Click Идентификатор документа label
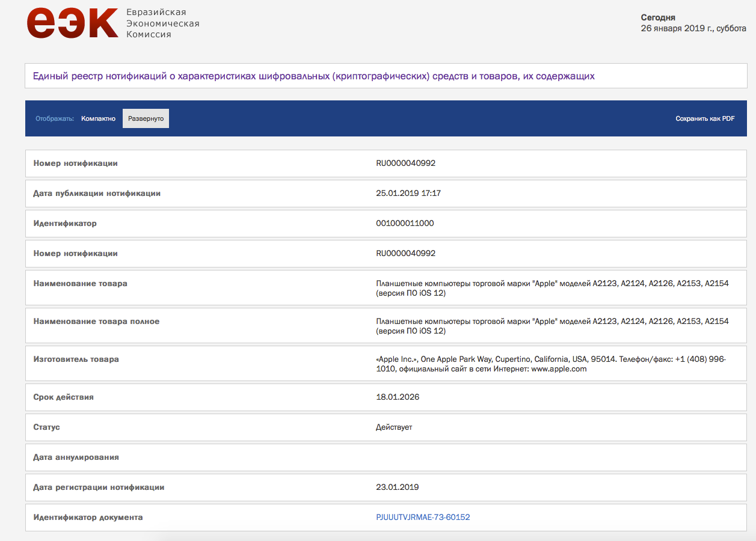Image resolution: width=756 pixels, height=541 pixels. 88,517
